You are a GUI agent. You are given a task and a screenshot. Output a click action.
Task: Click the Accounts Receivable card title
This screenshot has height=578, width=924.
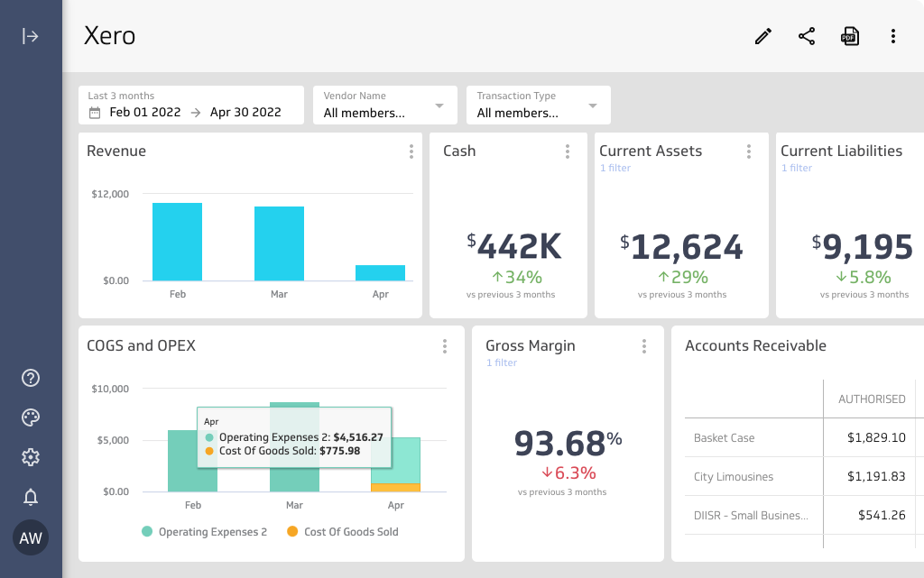click(755, 346)
